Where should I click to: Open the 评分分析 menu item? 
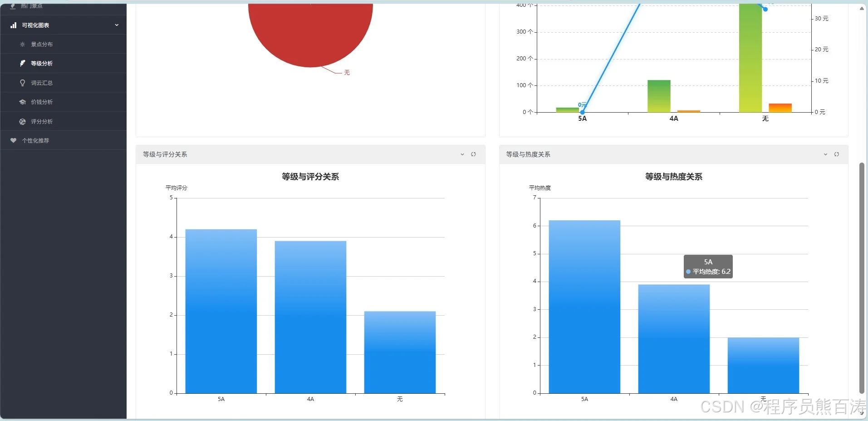click(x=64, y=121)
